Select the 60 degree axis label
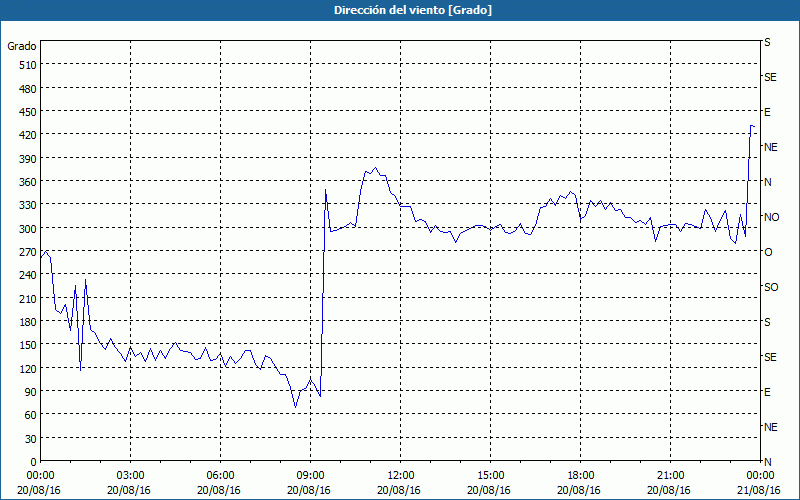 [31, 416]
